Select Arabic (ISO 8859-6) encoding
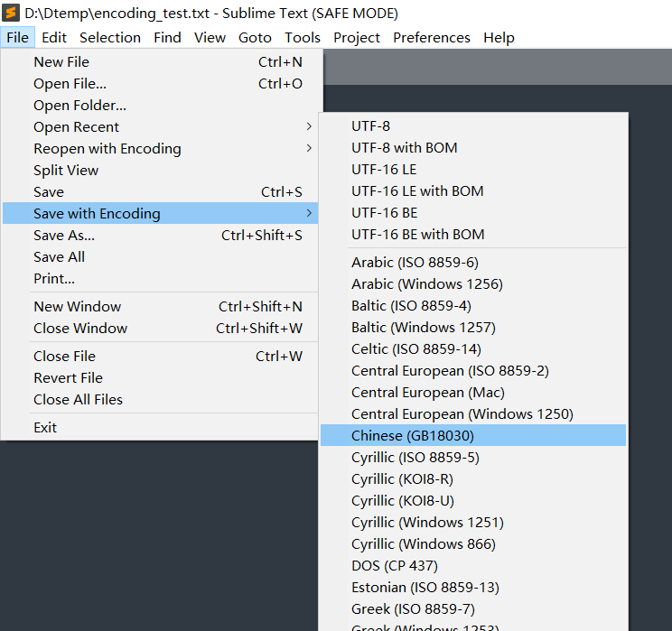The image size is (672, 631). [473, 263]
